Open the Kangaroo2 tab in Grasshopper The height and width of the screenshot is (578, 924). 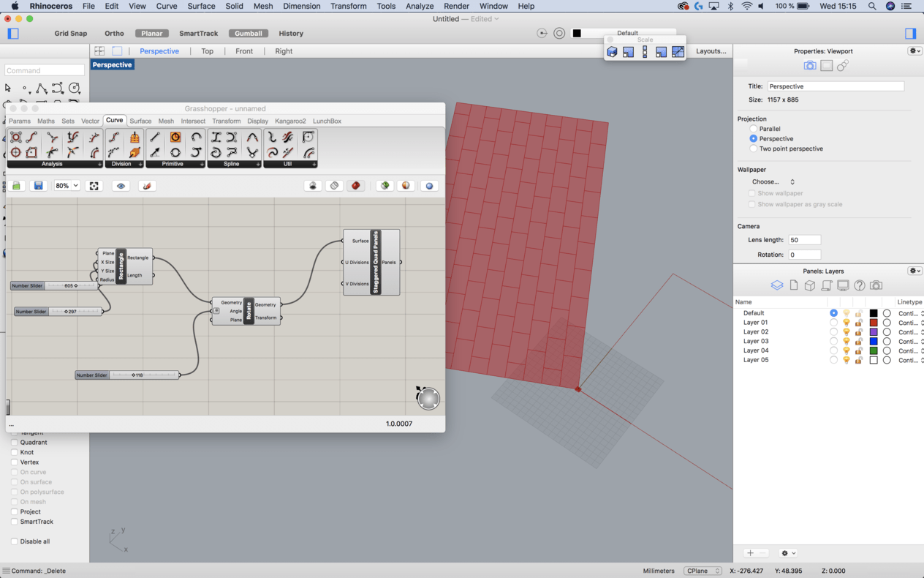point(290,121)
